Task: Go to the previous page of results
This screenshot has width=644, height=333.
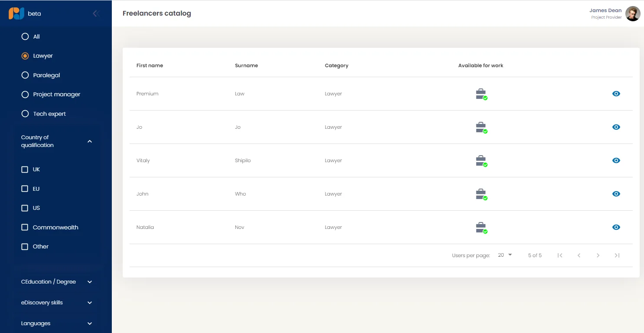Action: click(x=579, y=255)
